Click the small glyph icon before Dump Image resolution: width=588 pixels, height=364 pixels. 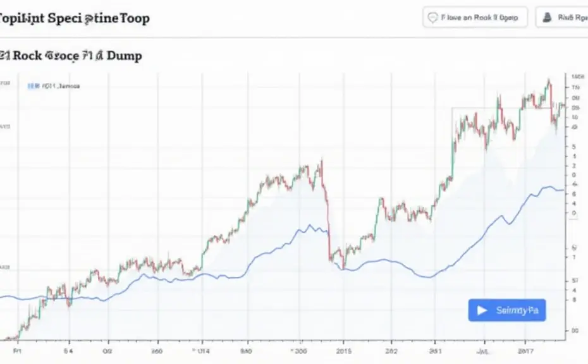(x=99, y=56)
